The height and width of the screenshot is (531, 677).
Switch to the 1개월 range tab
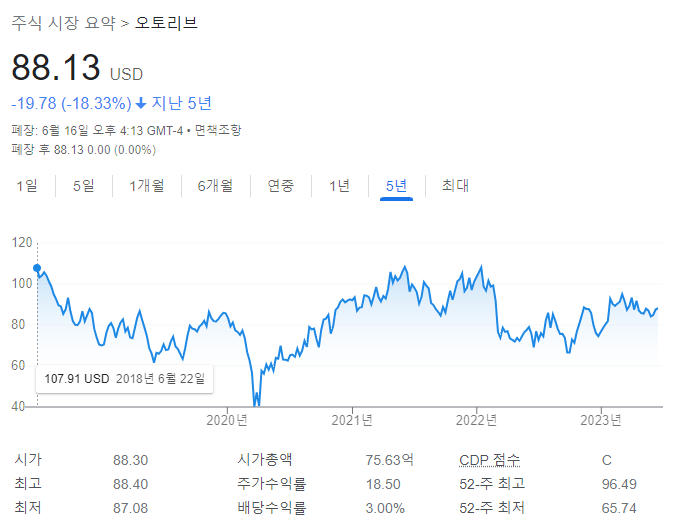click(x=147, y=186)
